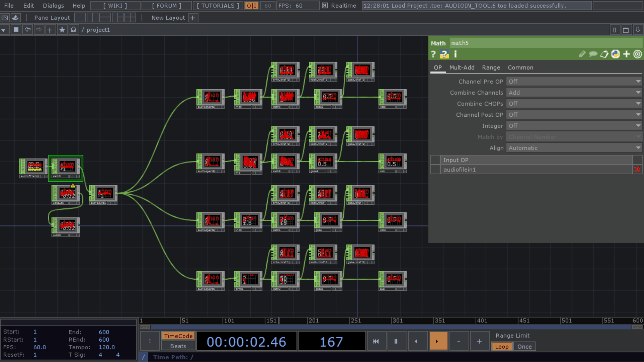Create a New Layout with the plus button
Viewport: 644px width, 362px height.
point(193,18)
